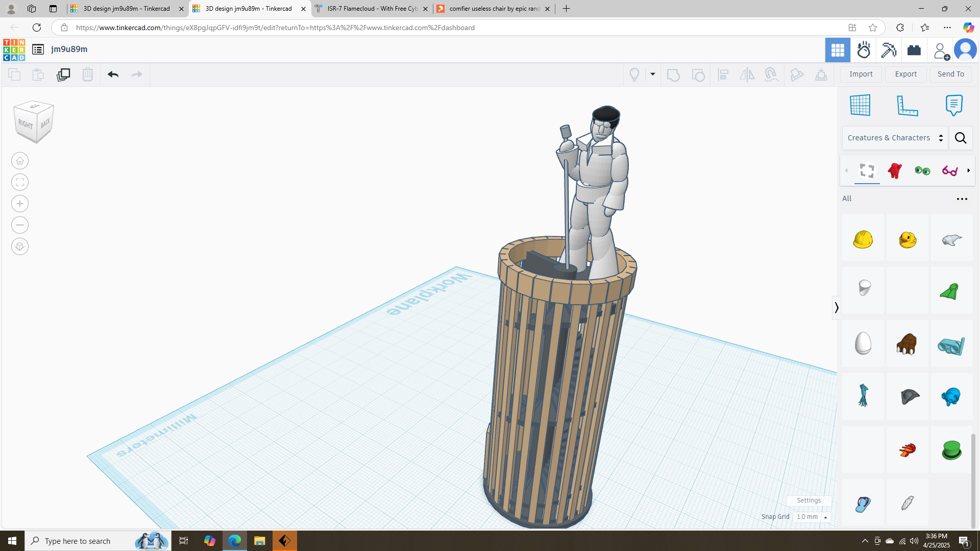Screen dimensions: 980x551
Task: Click the Delete trash can tool
Action: 88,74
